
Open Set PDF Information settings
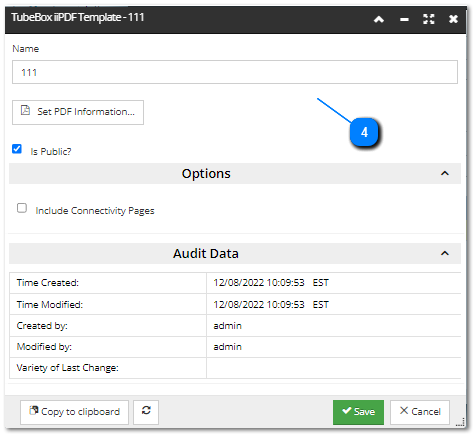(x=78, y=113)
